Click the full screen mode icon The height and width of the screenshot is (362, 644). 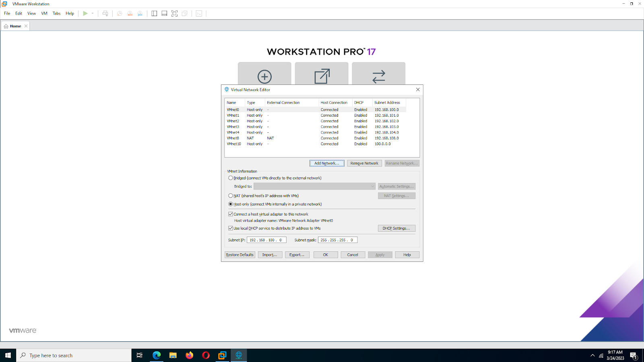pyautogui.click(x=174, y=13)
